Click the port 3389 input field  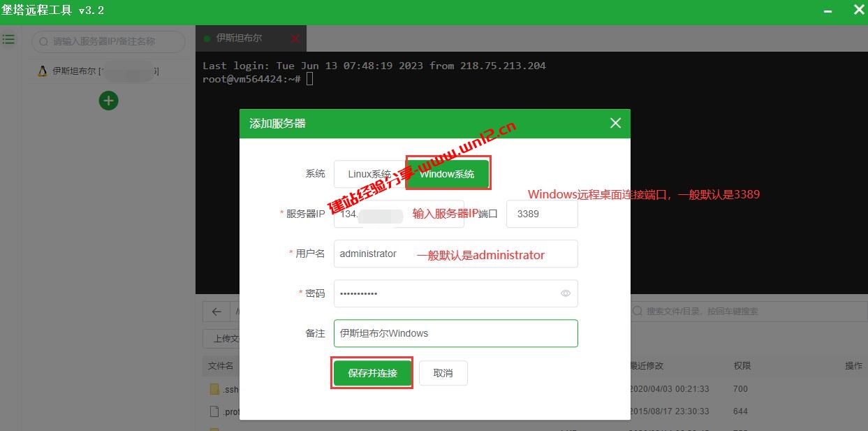point(542,214)
